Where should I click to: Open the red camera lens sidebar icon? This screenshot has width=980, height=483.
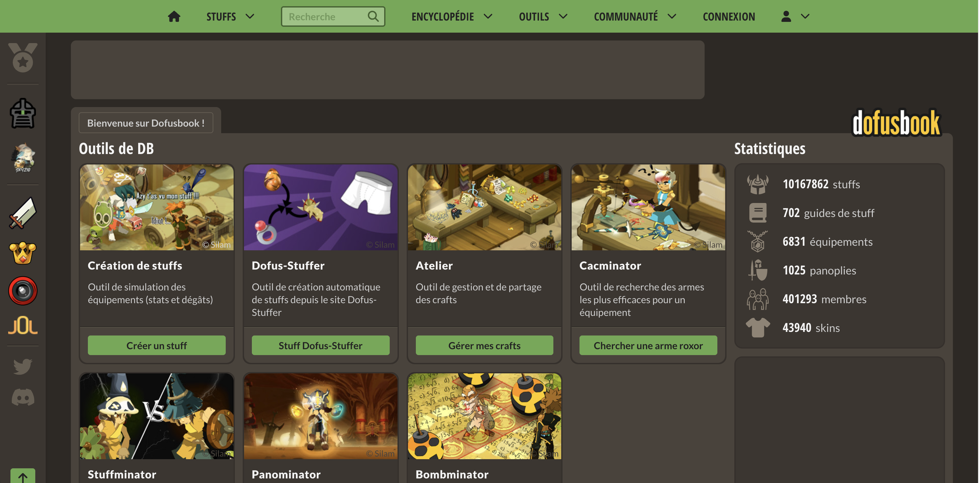point(23,291)
